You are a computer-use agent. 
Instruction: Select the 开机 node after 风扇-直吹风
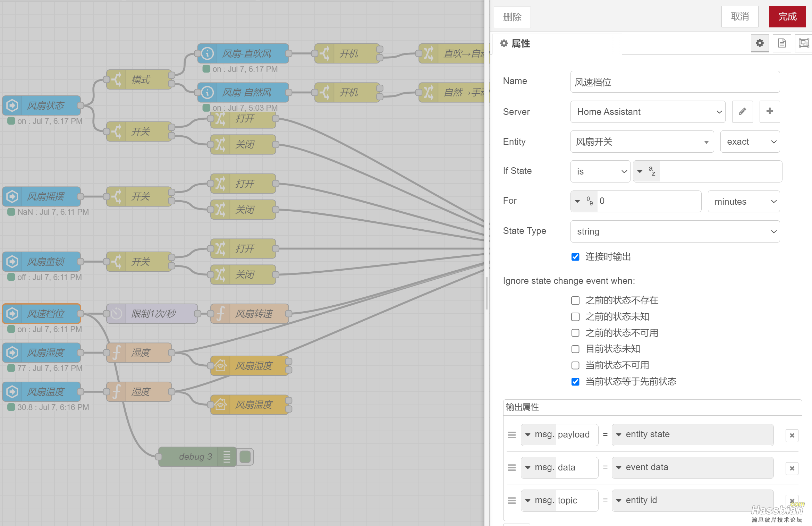[347, 53]
